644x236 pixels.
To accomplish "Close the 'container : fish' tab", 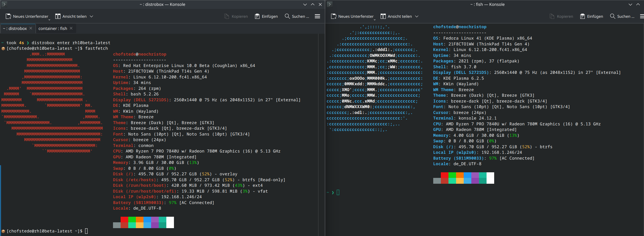I will 71,28.
